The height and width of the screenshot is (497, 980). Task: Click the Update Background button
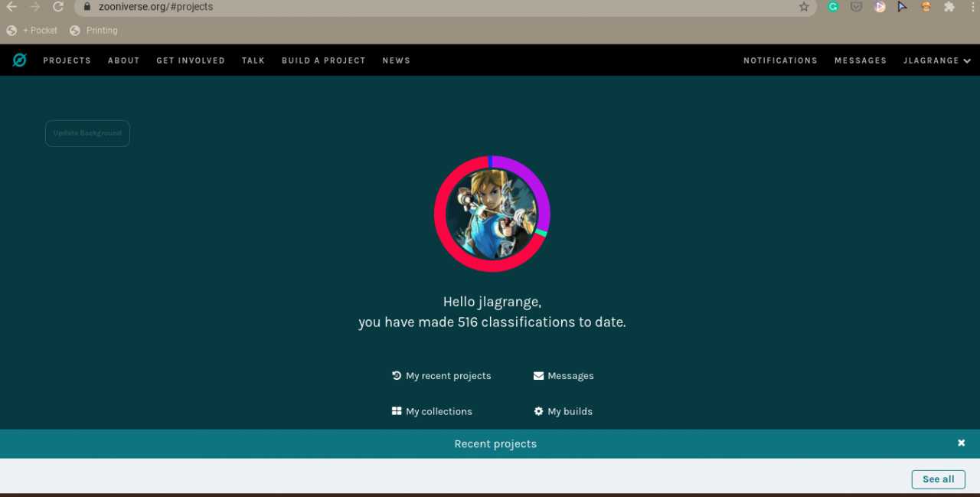[x=87, y=133]
